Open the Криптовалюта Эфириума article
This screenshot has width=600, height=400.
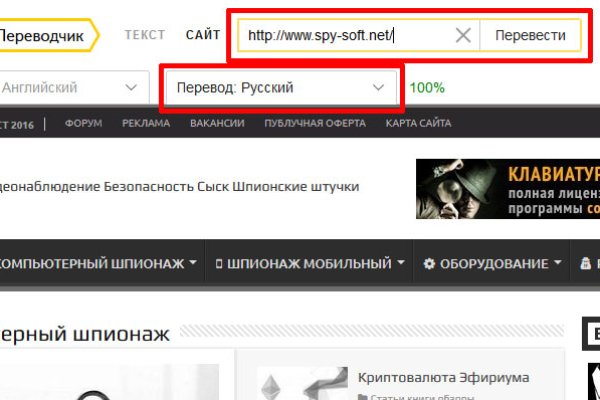[x=443, y=377]
